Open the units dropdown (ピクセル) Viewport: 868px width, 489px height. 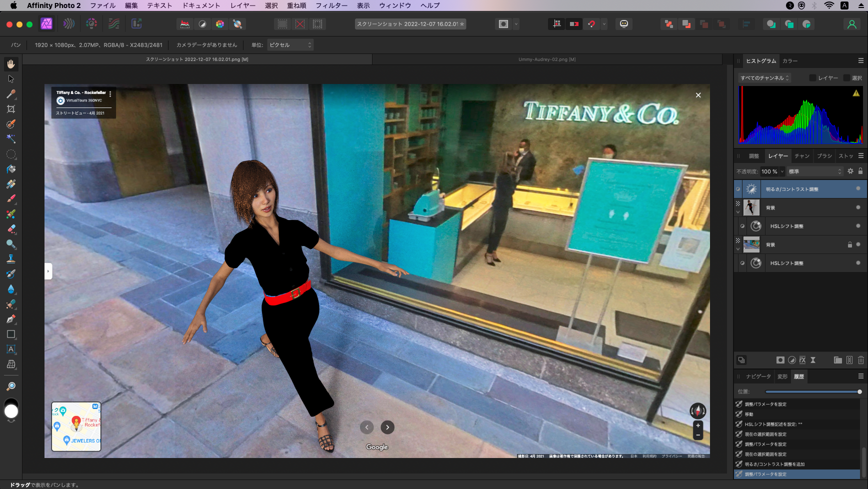(x=290, y=45)
